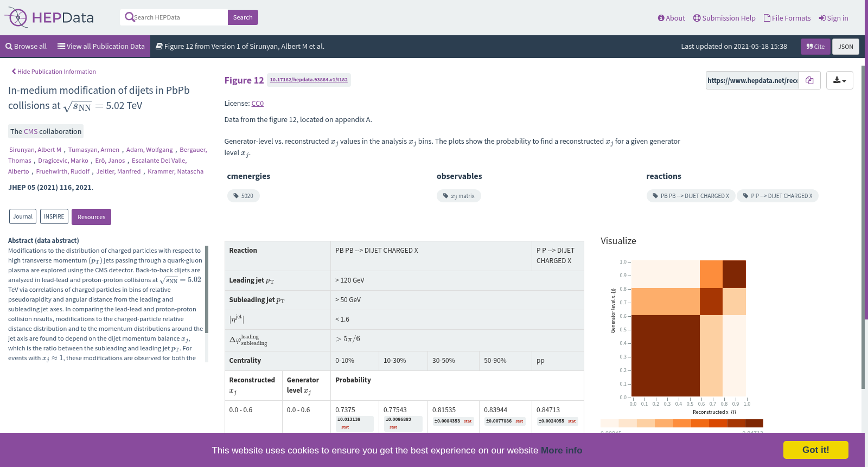Open the Resources button

(x=91, y=217)
